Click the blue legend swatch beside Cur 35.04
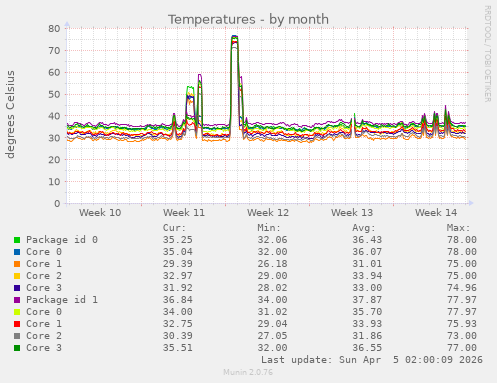497x383 pixels. point(17,252)
